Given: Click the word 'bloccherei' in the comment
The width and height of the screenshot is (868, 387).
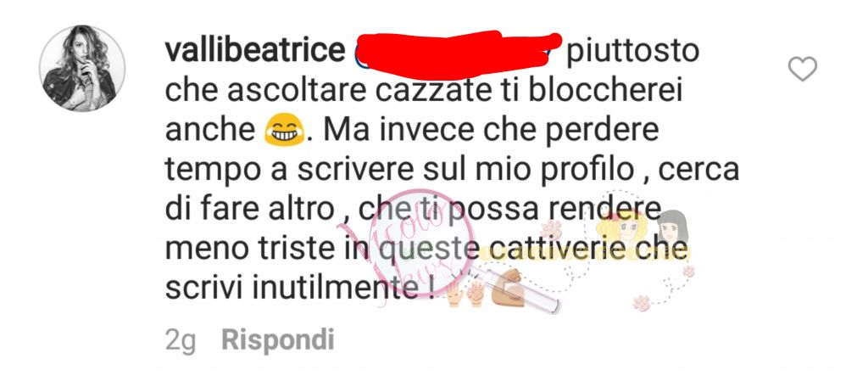Looking at the screenshot, I should (605, 90).
